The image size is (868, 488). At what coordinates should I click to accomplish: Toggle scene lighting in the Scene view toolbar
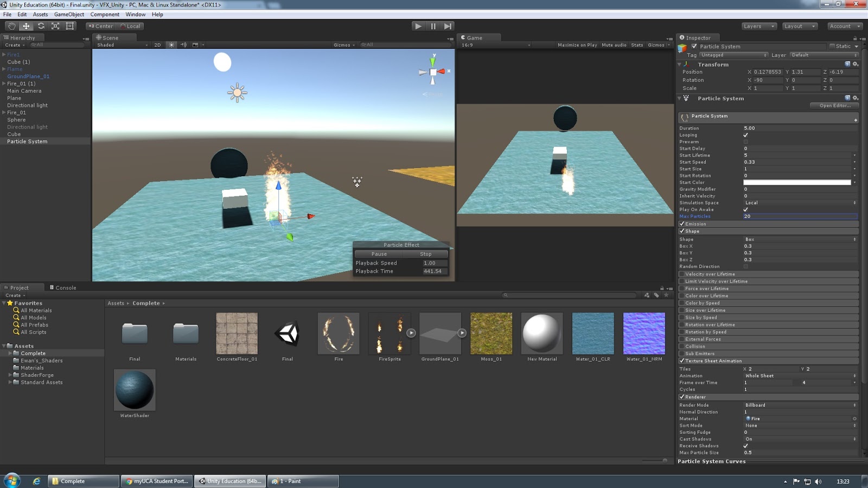coord(171,44)
